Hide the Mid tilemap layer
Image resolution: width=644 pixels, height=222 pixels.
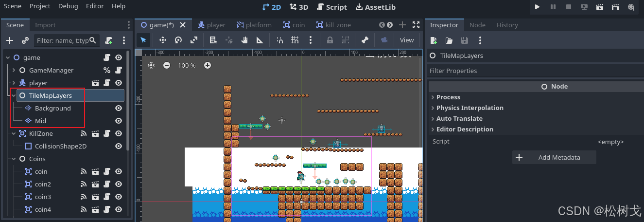[x=119, y=121]
